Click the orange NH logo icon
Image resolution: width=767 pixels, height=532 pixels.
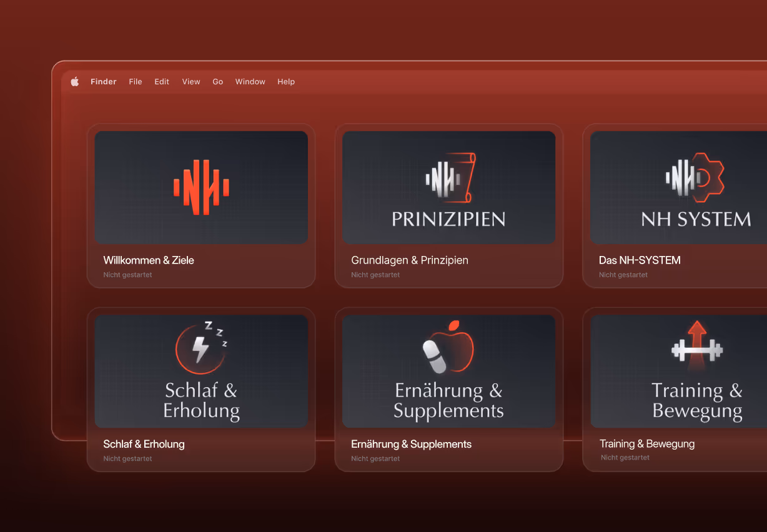pyautogui.click(x=201, y=187)
